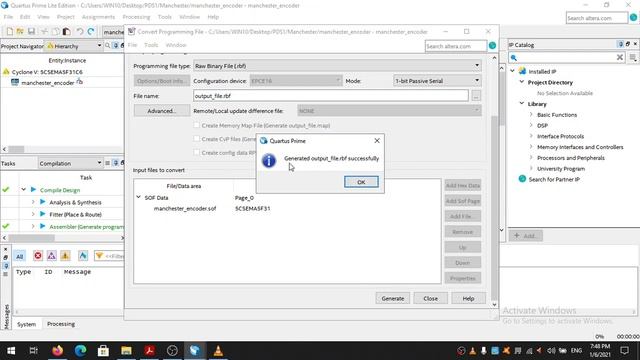This screenshot has width=640, height=360.
Task: Click the globe icon in main window corner
Action: [x=633, y=18]
